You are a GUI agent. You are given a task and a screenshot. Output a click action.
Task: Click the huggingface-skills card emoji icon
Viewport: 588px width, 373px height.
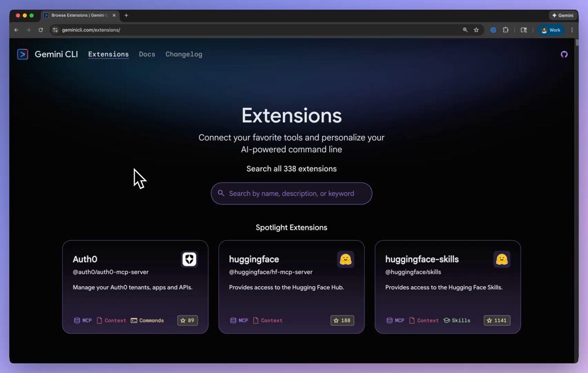pyautogui.click(x=502, y=260)
